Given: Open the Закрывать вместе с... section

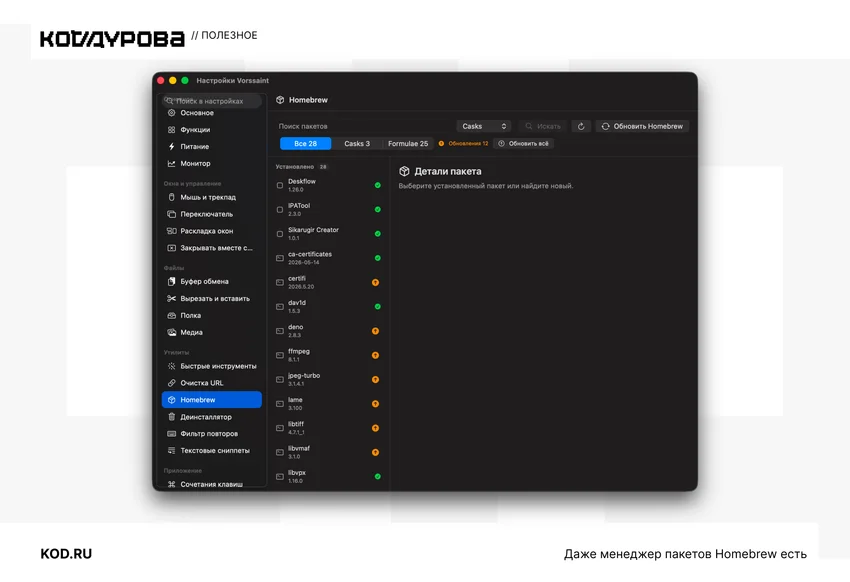Looking at the screenshot, I should tap(211, 248).
